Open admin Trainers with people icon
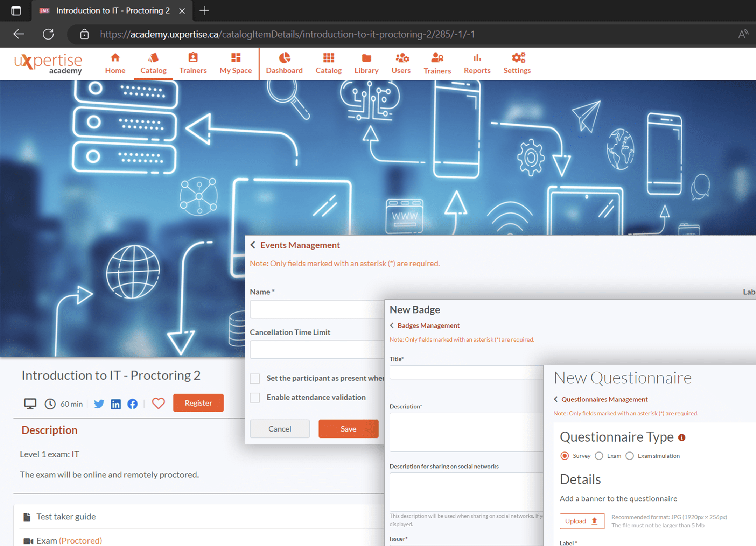 pos(437,63)
